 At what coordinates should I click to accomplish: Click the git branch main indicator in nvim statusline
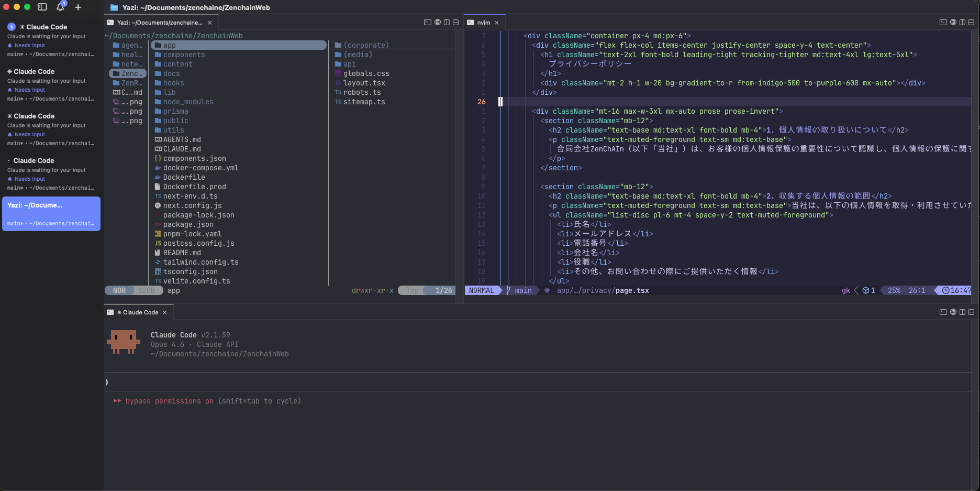(x=521, y=290)
